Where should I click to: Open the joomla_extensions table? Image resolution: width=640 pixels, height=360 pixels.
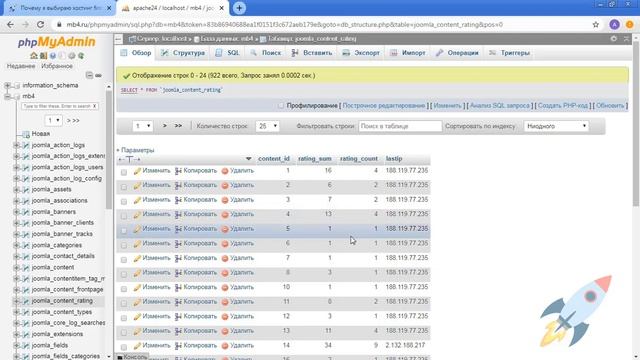pos(57,334)
